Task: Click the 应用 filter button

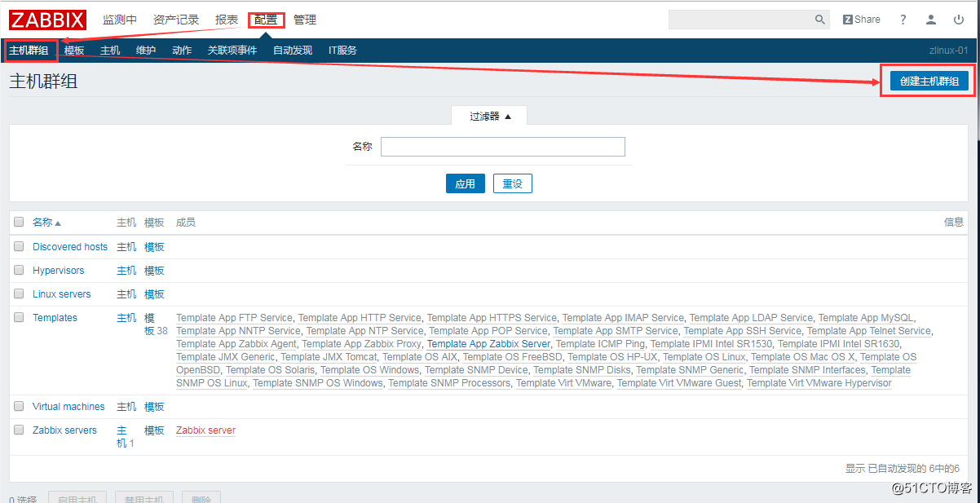Action: tap(466, 183)
